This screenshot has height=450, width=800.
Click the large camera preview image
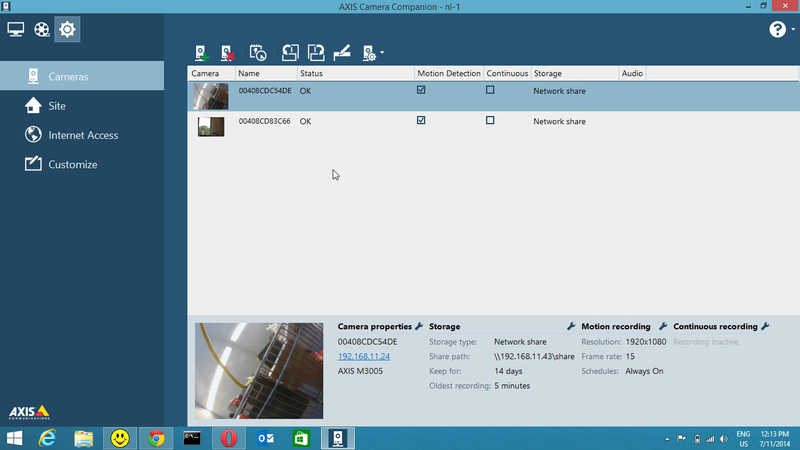259,371
